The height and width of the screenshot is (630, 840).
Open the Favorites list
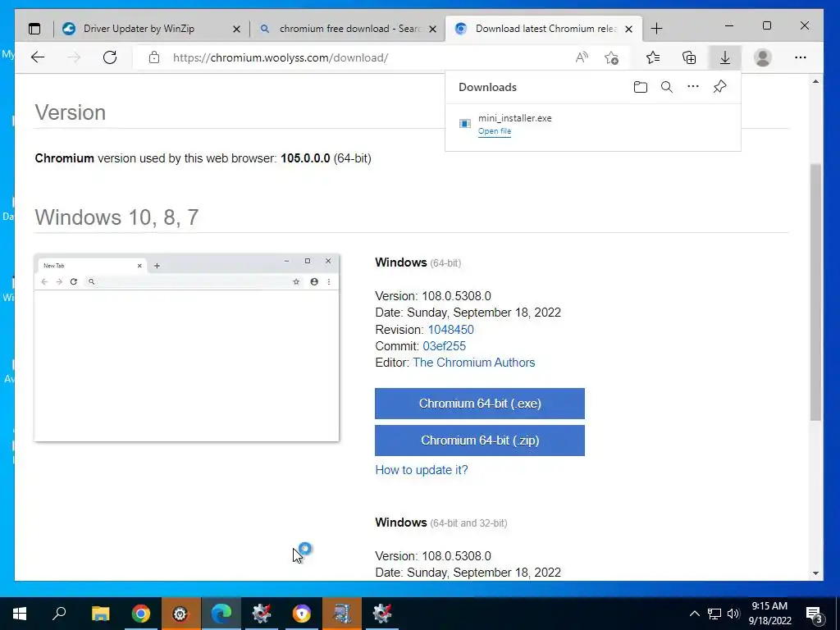tap(652, 57)
